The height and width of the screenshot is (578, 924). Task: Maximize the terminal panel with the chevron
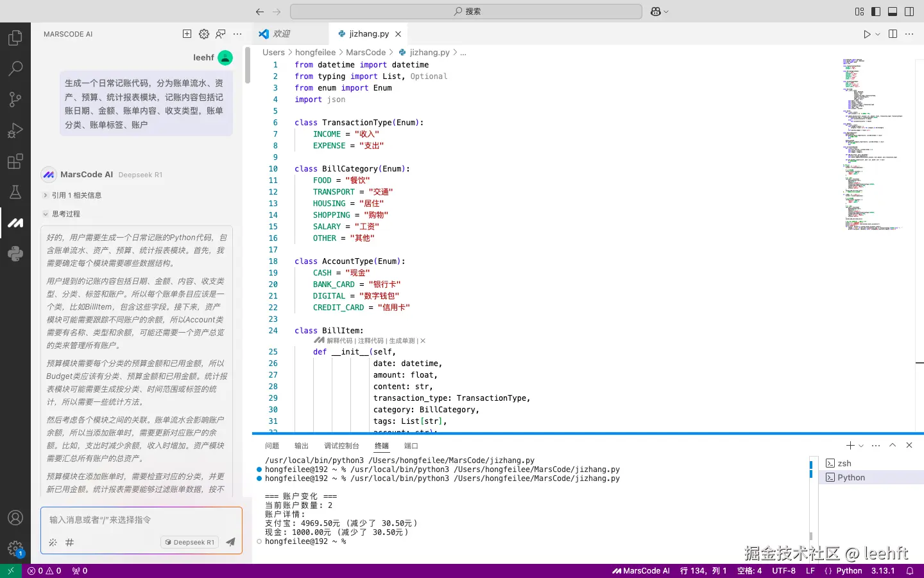click(x=893, y=445)
